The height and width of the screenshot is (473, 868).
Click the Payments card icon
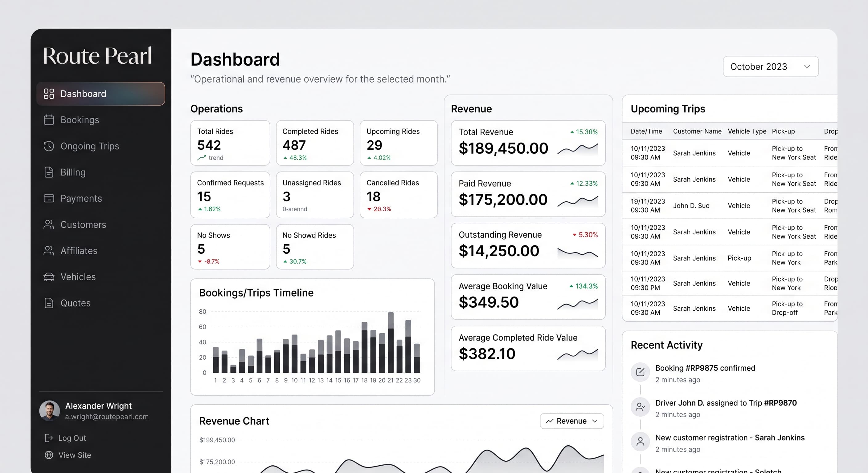pos(49,198)
